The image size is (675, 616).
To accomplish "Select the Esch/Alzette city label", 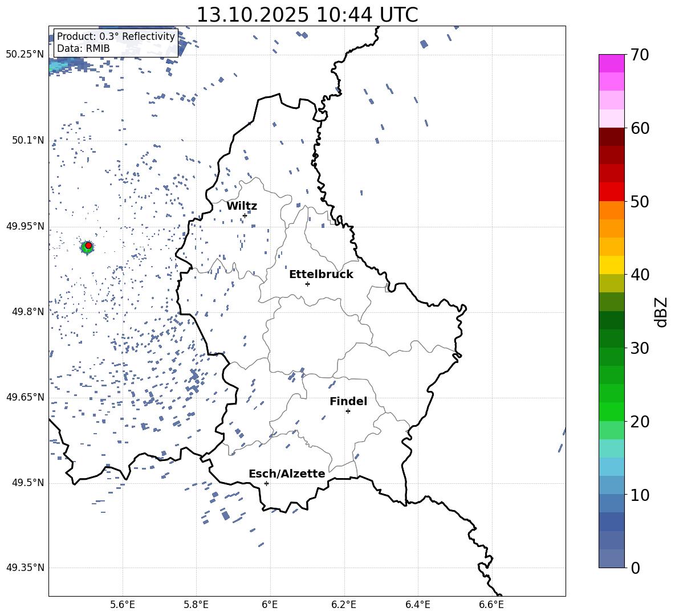I will pyautogui.click(x=287, y=474).
